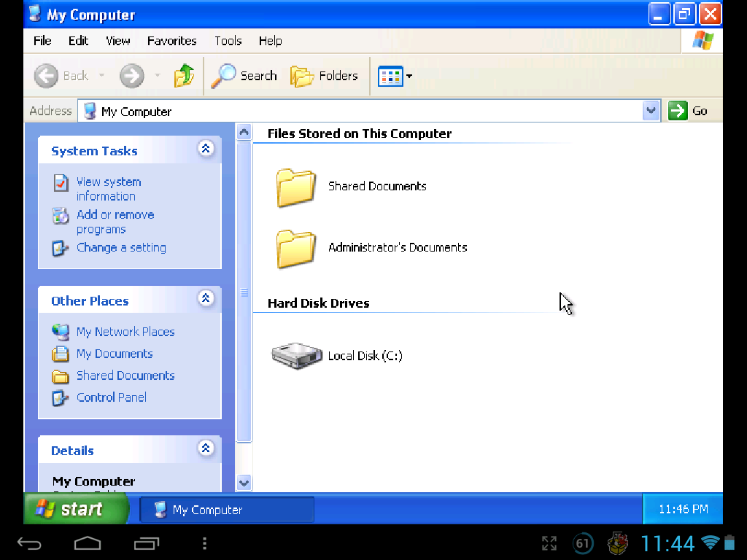Screen dimensions: 747x560
Task: Click the 11:46 PM taskbar clock
Action: (x=683, y=509)
